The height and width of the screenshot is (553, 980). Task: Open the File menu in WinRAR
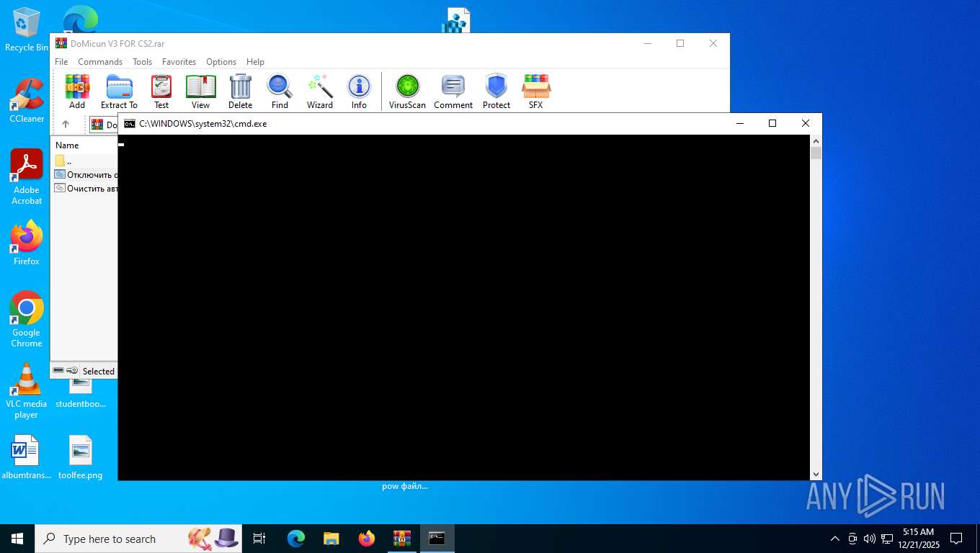(61, 62)
